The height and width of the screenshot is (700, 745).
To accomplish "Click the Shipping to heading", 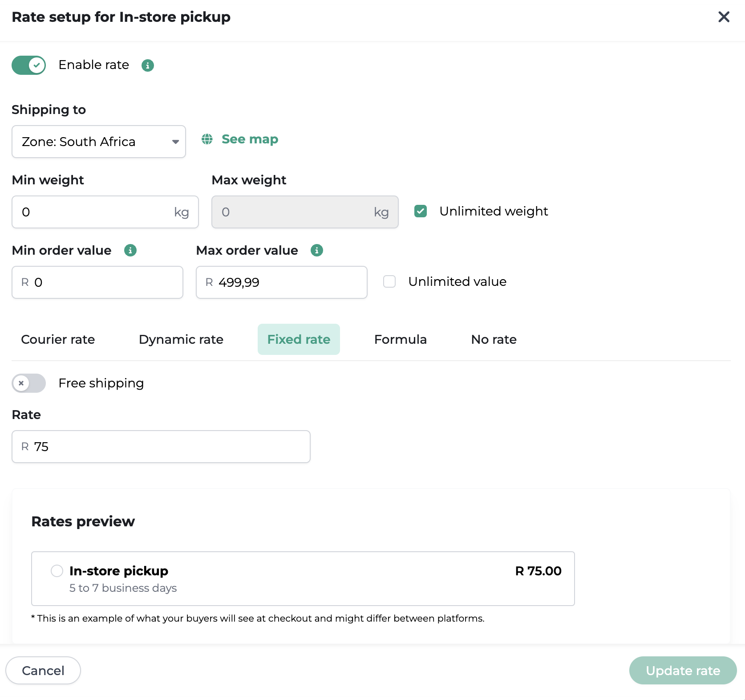I will click(x=49, y=110).
